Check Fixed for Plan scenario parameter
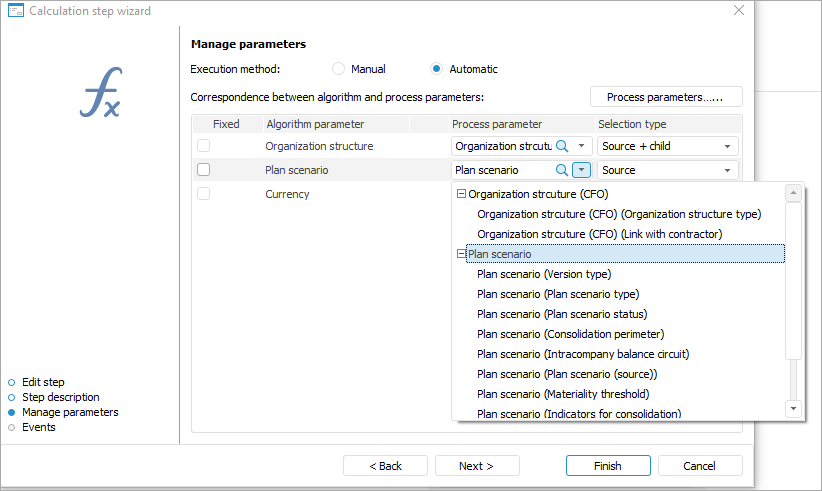The image size is (822, 491). click(x=204, y=170)
